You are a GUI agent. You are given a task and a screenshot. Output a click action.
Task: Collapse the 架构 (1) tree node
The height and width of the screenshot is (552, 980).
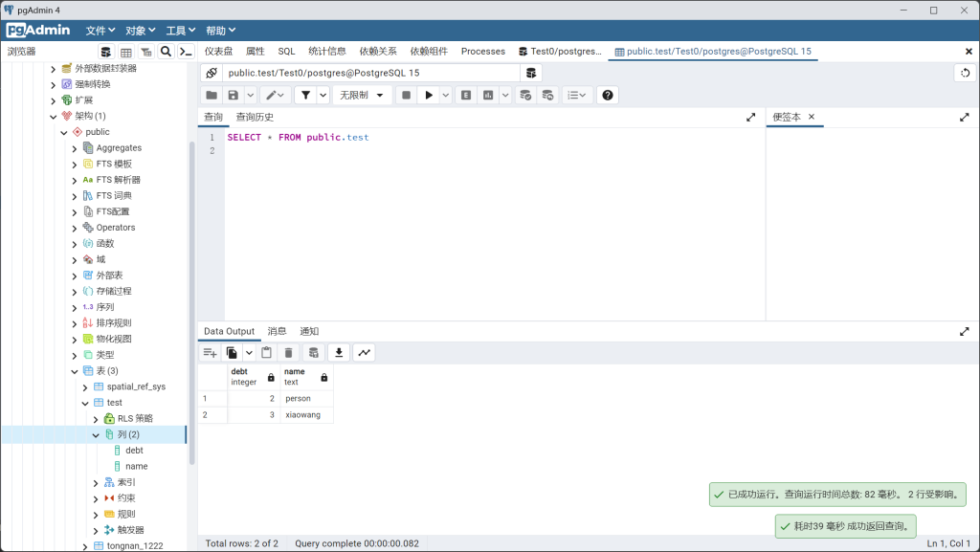(x=54, y=116)
